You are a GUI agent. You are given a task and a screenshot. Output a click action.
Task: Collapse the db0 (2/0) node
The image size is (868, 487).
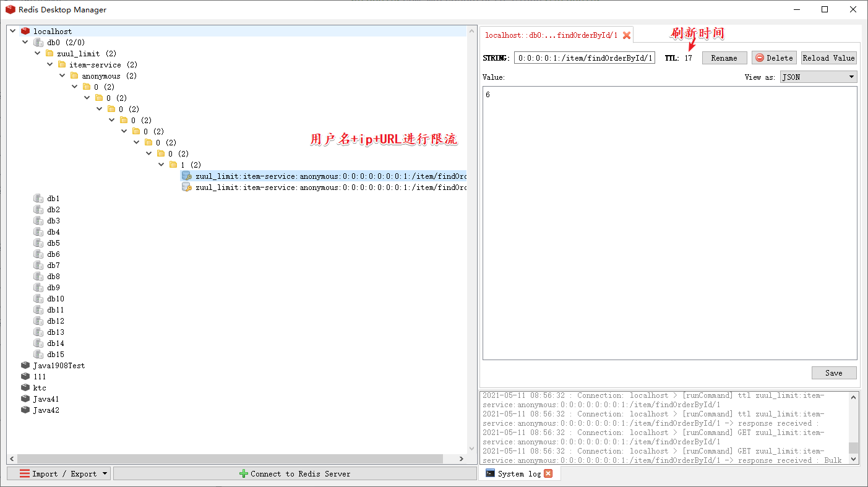coord(25,42)
